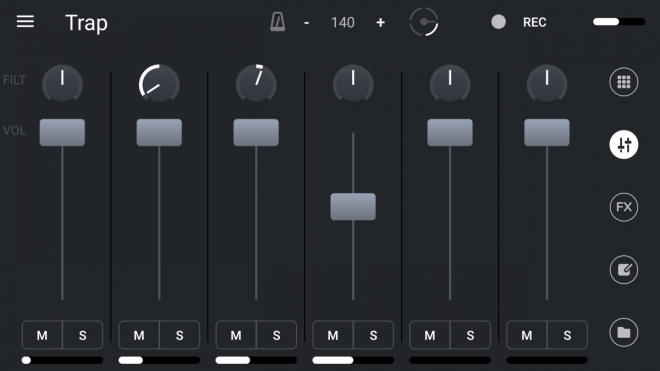Click third channel filter knob
This screenshot has width=660, height=371.
click(256, 83)
